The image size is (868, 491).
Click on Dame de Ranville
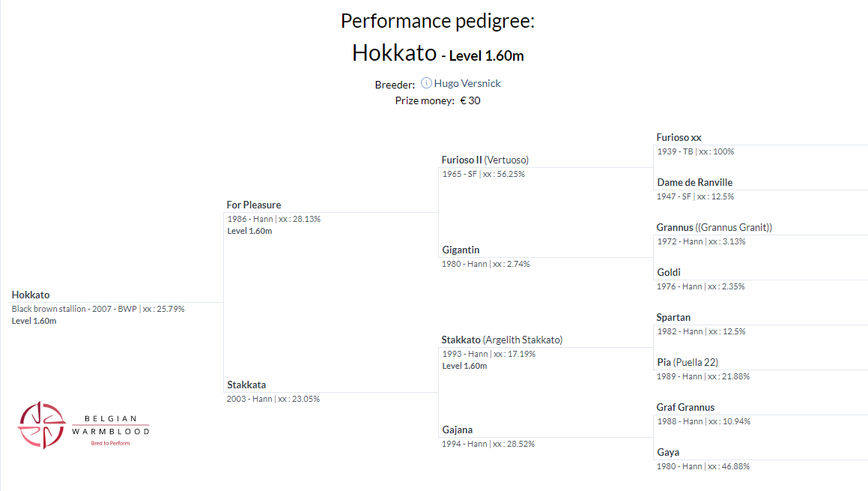pyautogui.click(x=694, y=182)
